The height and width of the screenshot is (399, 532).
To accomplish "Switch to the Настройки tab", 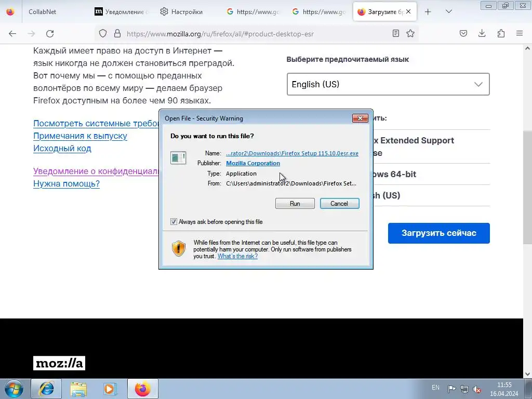I will pos(187,12).
